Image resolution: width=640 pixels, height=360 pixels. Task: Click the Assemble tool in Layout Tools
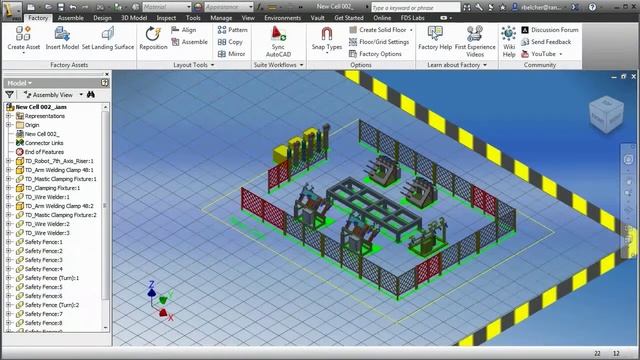point(189,42)
